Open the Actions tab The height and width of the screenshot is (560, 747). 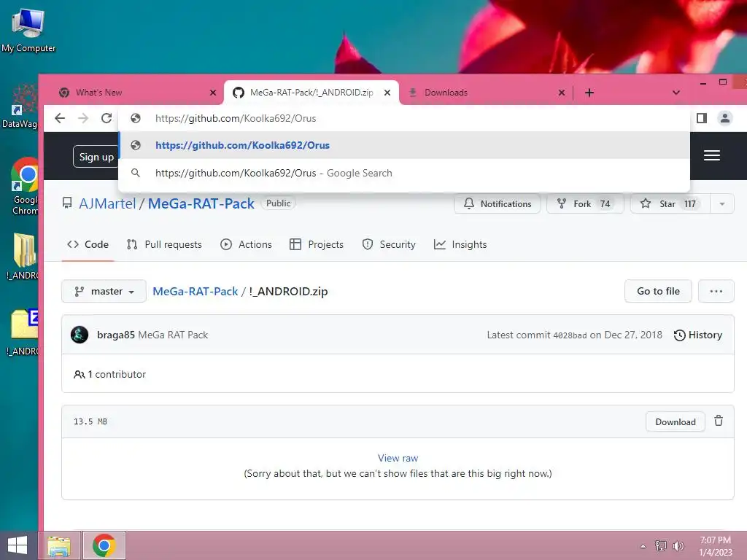click(x=246, y=244)
